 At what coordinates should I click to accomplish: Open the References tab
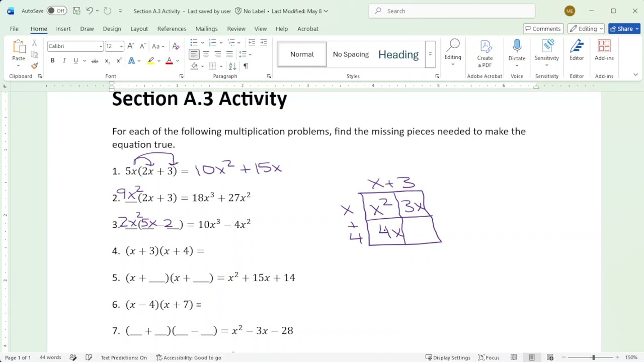click(172, 29)
